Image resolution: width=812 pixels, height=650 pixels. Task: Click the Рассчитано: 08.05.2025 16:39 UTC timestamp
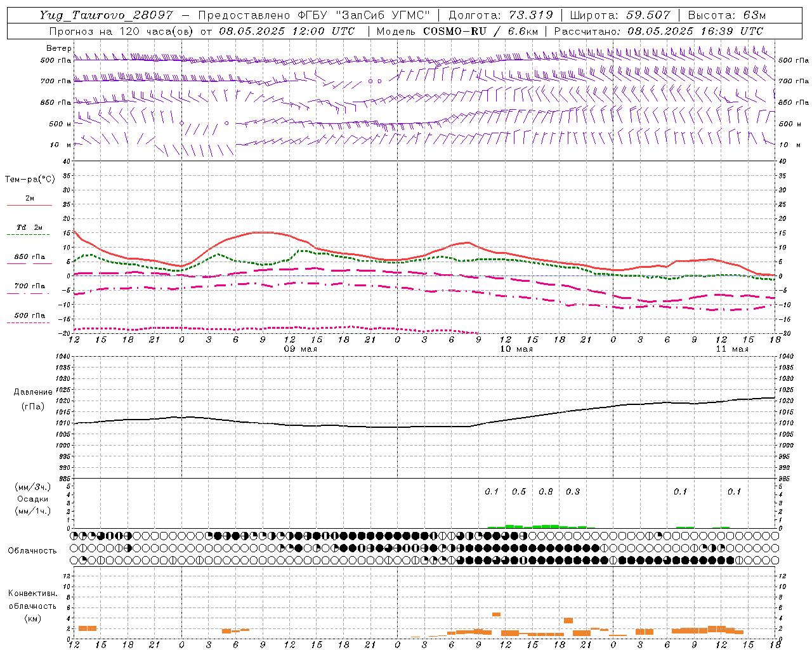pyautogui.click(x=658, y=31)
